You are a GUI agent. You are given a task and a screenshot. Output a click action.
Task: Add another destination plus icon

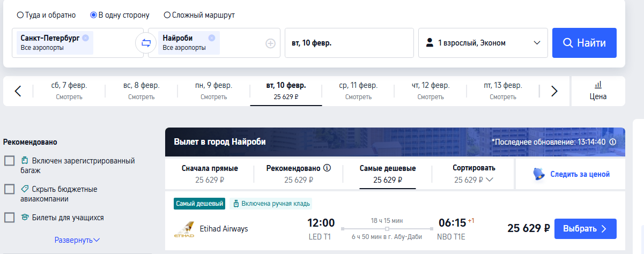point(271,43)
